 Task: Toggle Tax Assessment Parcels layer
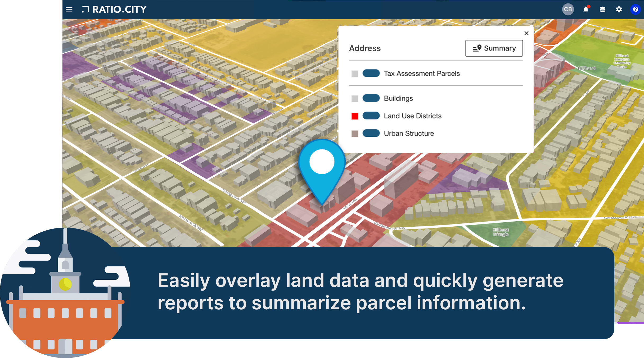pos(371,73)
